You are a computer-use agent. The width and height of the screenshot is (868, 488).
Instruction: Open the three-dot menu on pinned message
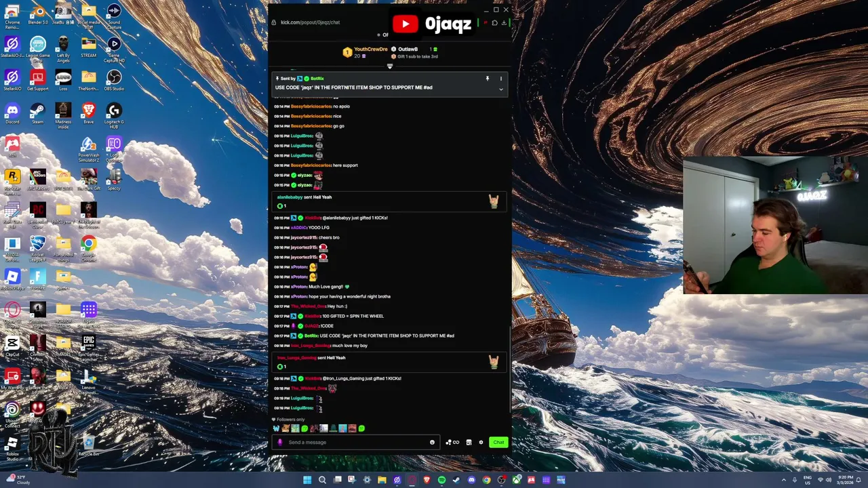(501, 79)
